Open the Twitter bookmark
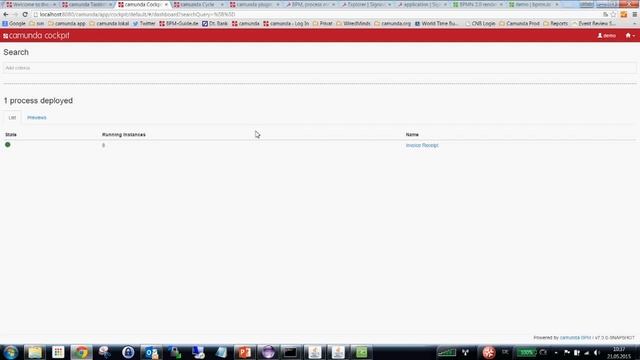 [x=144, y=24]
